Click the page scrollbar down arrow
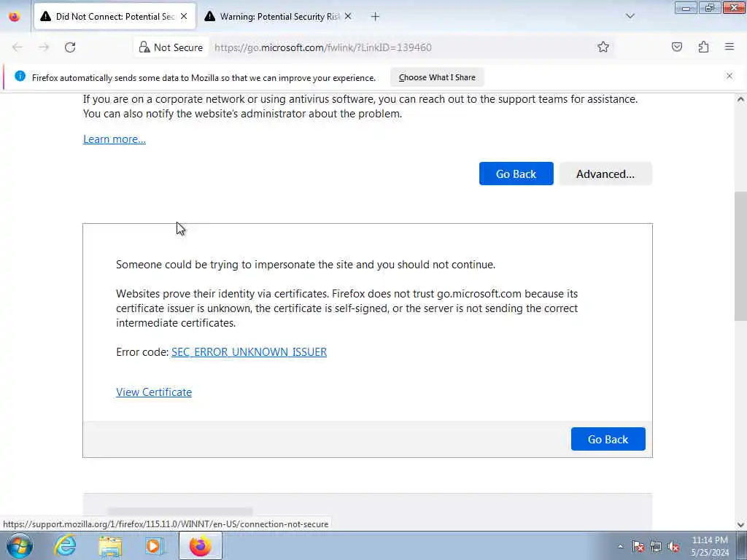The image size is (747, 560). [740, 525]
